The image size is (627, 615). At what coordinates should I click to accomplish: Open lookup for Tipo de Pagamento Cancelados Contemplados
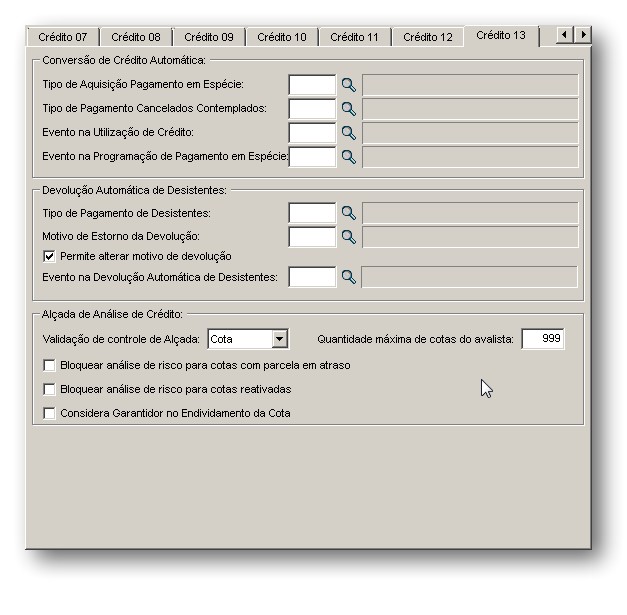pyautogui.click(x=349, y=109)
